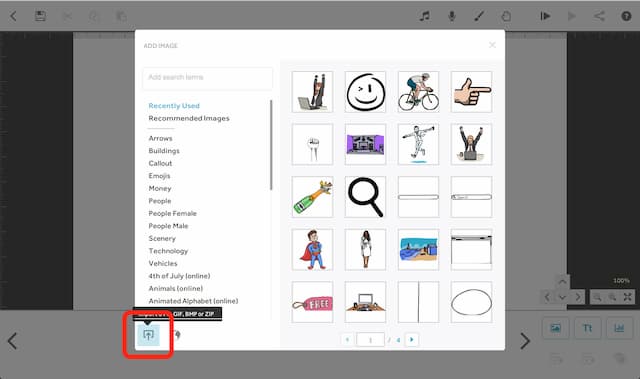Open the drawing hand selection icon

tap(506, 16)
